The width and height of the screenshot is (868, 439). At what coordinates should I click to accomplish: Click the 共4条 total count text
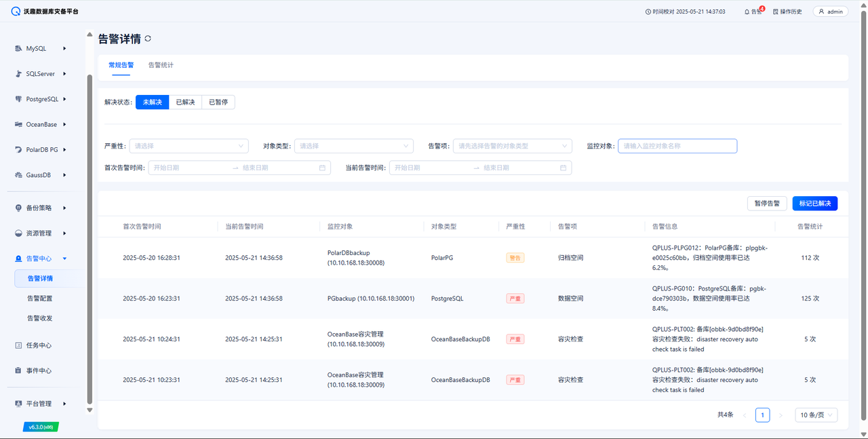(x=726, y=415)
